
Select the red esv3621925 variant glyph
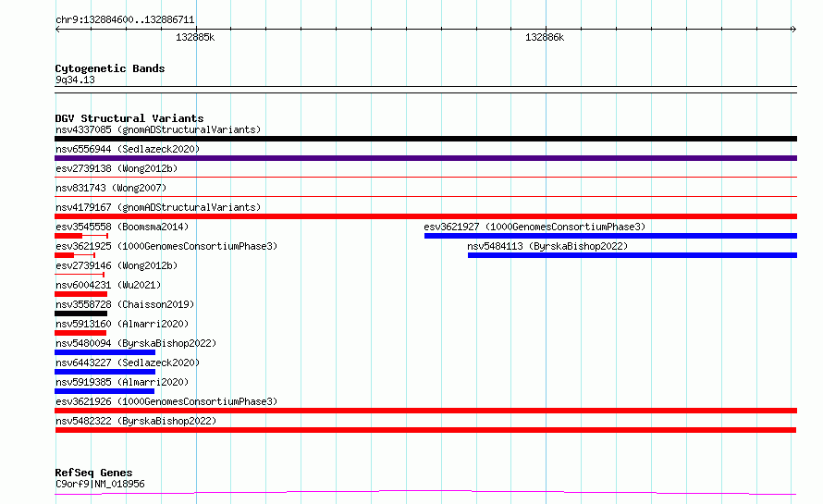(x=75, y=255)
